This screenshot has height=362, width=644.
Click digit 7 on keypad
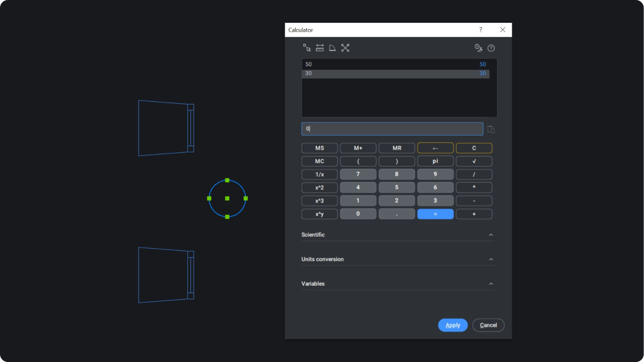[x=358, y=175]
